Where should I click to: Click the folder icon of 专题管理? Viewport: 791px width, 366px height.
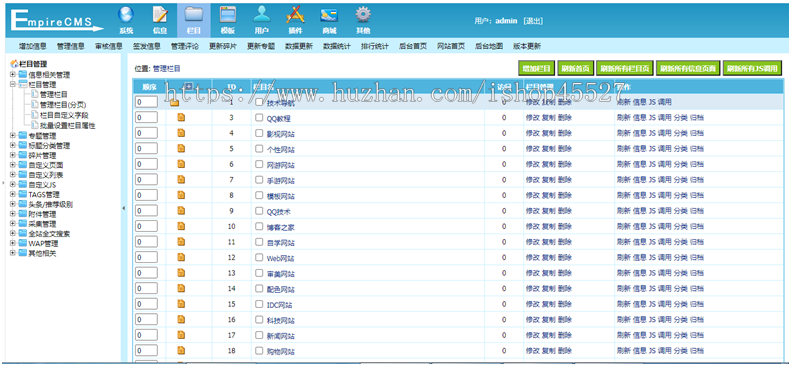tap(22, 136)
